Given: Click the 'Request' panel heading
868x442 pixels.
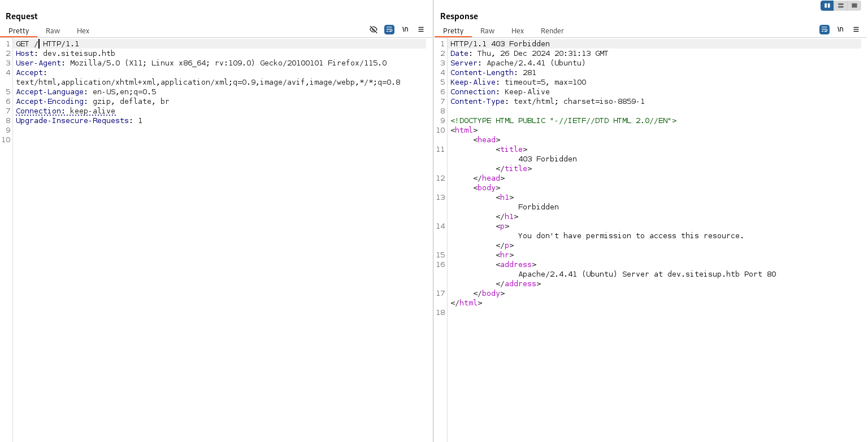Looking at the screenshot, I should click(x=21, y=16).
